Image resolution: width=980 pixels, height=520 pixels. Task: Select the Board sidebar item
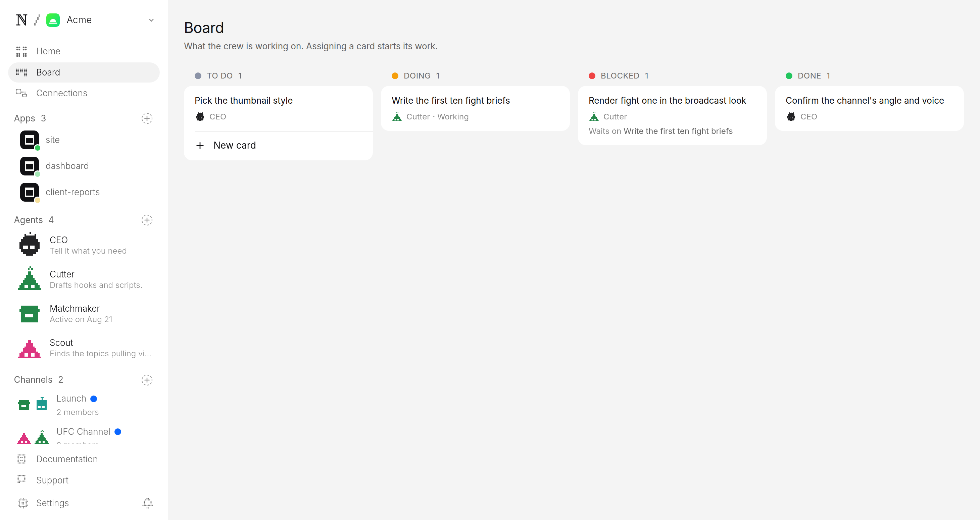coord(84,72)
